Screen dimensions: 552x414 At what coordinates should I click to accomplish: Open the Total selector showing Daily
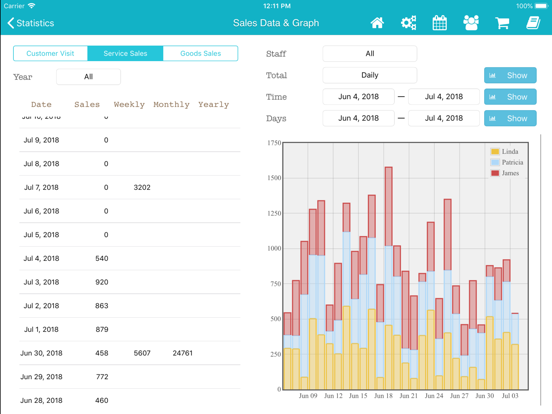pos(370,75)
